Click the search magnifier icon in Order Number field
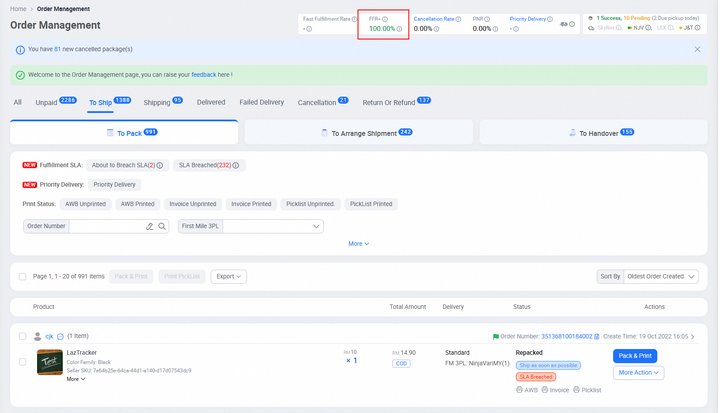Image resolution: width=720 pixels, height=413 pixels. point(162,227)
